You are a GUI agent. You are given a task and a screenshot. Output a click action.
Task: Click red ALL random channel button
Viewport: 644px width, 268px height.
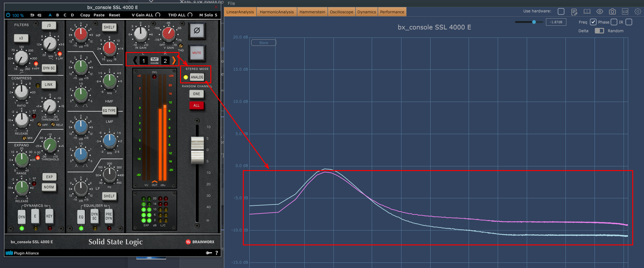196,105
